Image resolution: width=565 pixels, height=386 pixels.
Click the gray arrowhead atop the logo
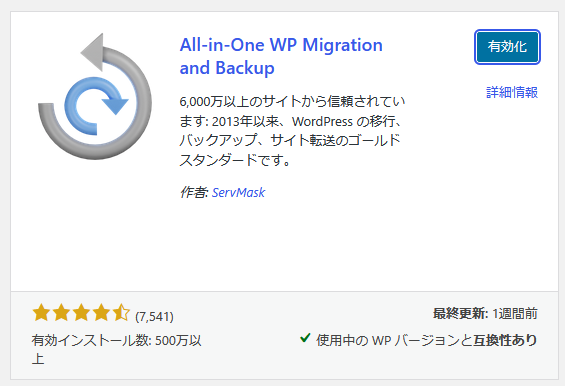coord(92,52)
